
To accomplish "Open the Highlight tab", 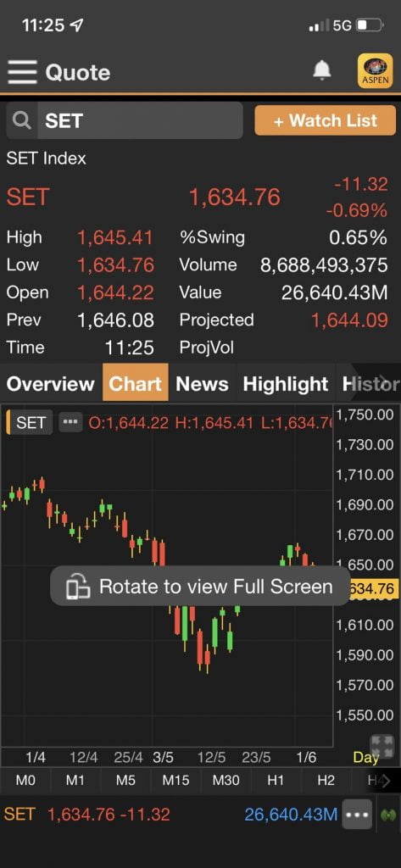I will point(286,384).
